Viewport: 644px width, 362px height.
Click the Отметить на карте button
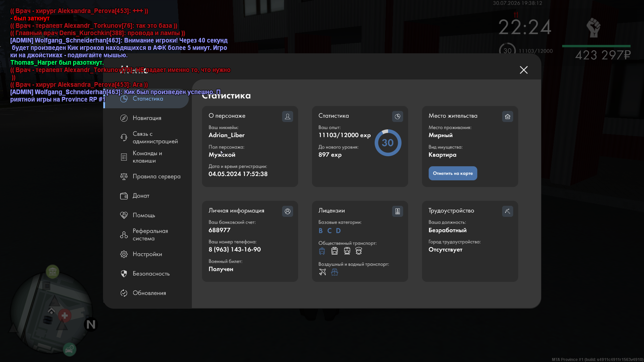click(x=452, y=173)
